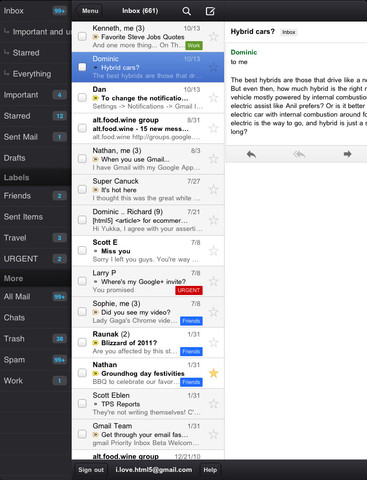Screen dimensions: 367x480
Task: Open the Everything sub-item under Inbox
Action: (x=35, y=74)
